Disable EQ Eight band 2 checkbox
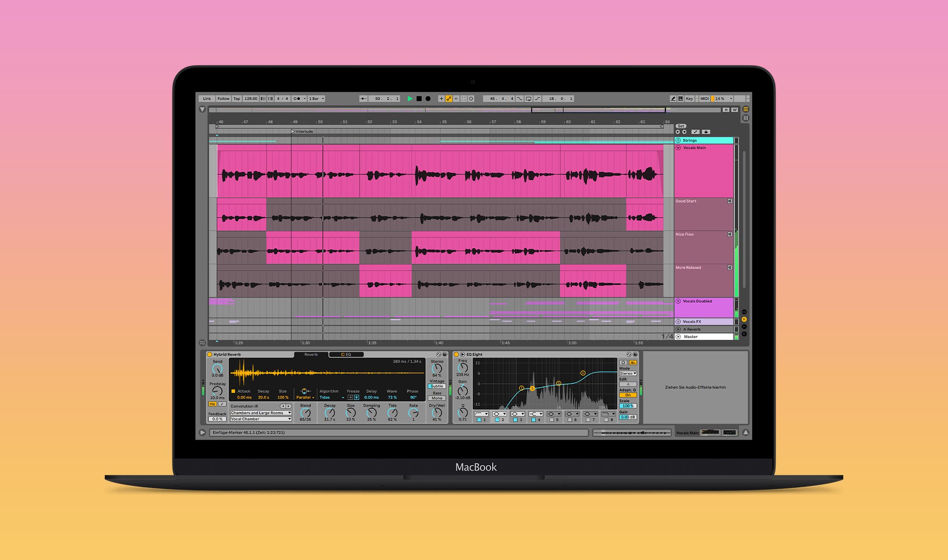Image resolution: width=948 pixels, height=560 pixels. pos(497,420)
